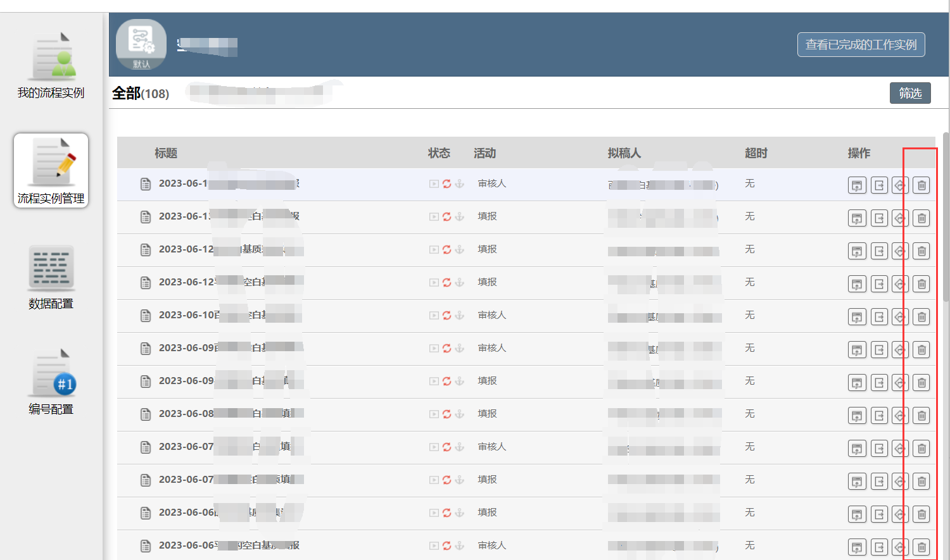Delete the 2023-06-08 row with trash icon
950x560 pixels.
pyautogui.click(x=921, y=415)
